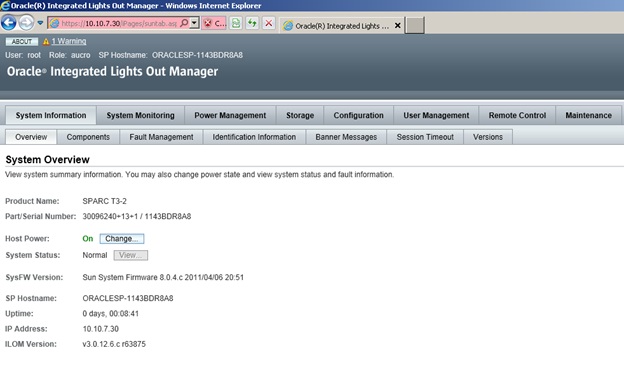Click the yellow warning triangle icon

(x=46, y=41)
